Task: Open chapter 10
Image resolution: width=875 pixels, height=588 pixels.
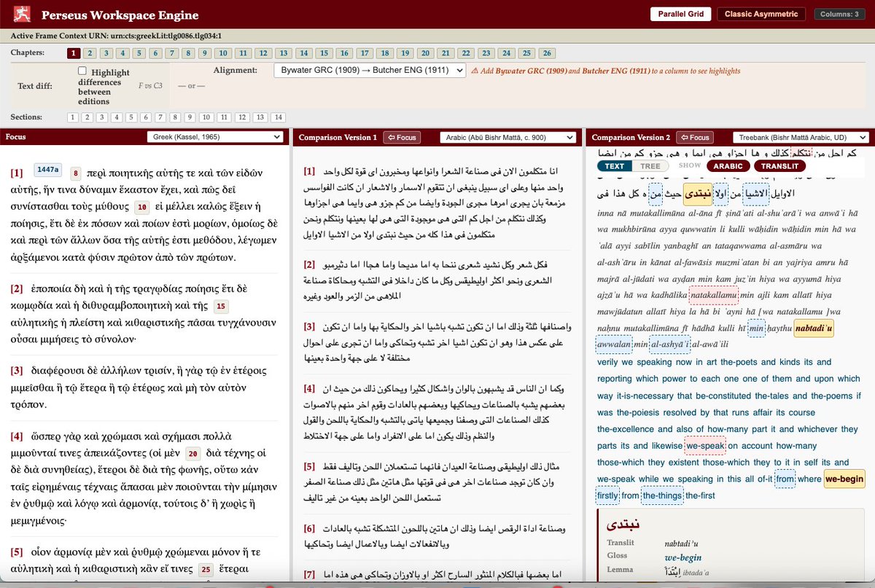Action: pos(224,53)
